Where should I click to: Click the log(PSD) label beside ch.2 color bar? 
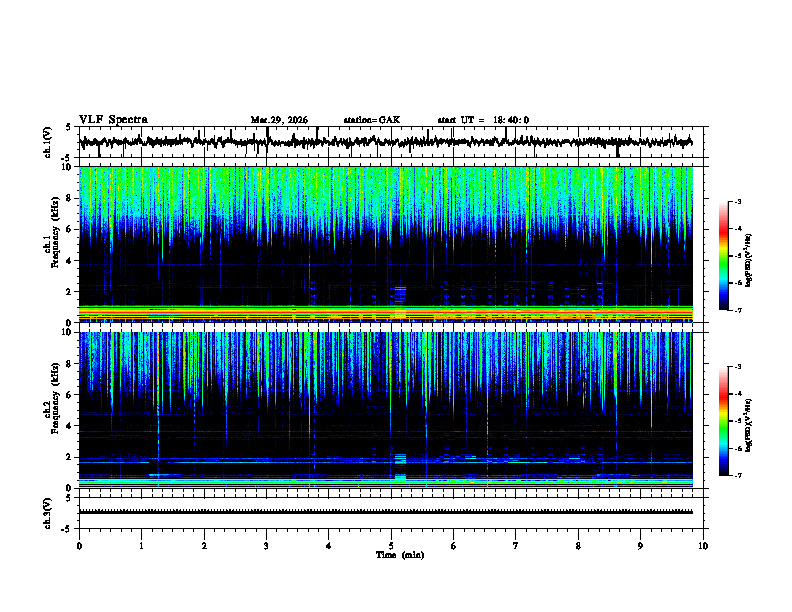(749, 425)
